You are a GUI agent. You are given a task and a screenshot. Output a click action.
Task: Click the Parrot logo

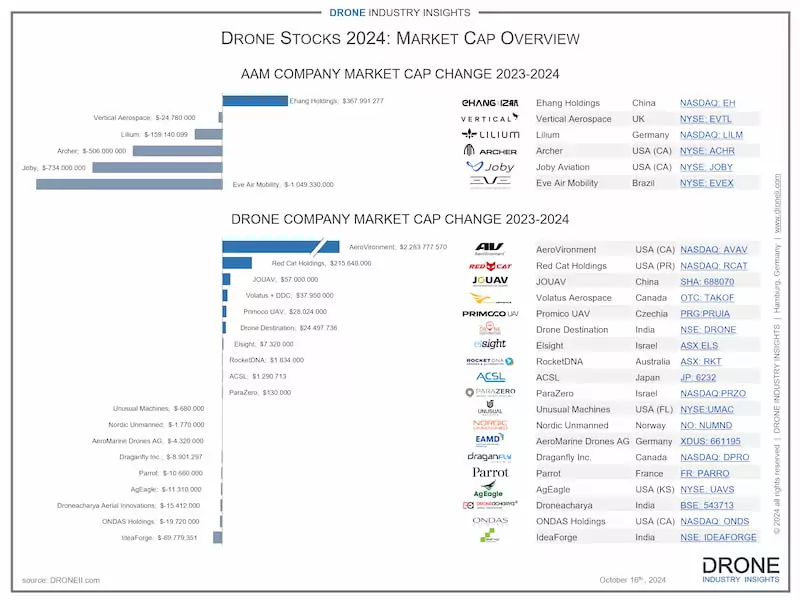coord(490,472)
